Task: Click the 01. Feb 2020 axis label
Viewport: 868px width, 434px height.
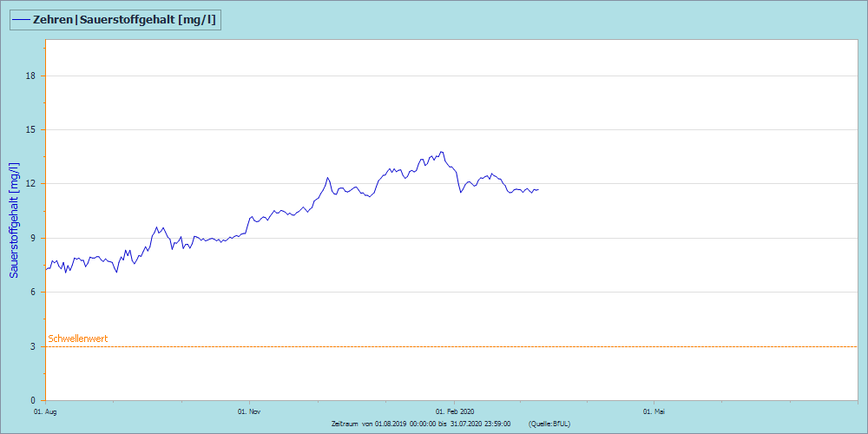Action: [455, 411]
